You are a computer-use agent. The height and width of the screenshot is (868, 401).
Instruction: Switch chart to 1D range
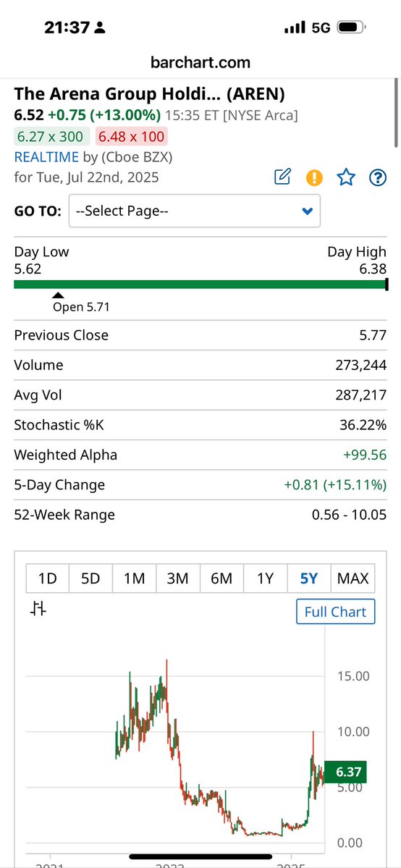[47, 578]
